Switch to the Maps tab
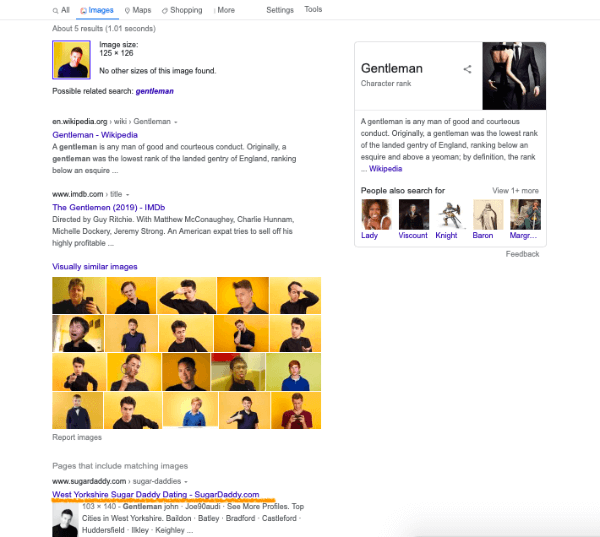Image resolution: width=600 pixels, height=537 pixels. [138, 10]
